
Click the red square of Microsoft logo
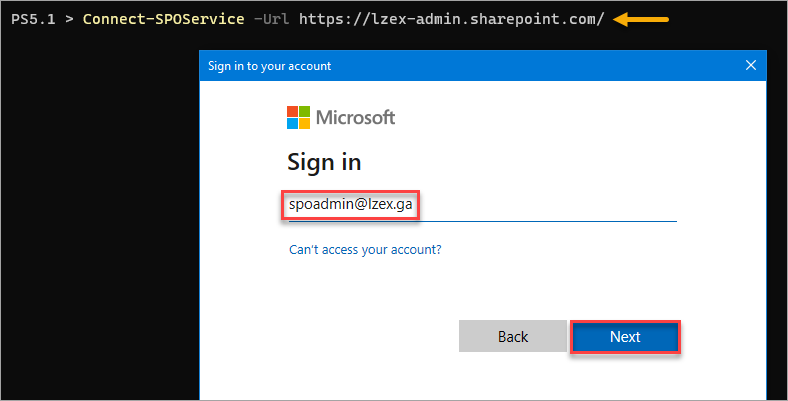(x=292, y=111)
